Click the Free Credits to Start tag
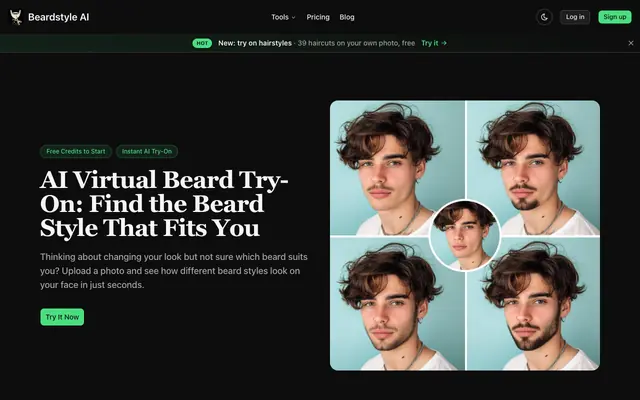This screenshot has width=640, height=400. coord(76,151)
